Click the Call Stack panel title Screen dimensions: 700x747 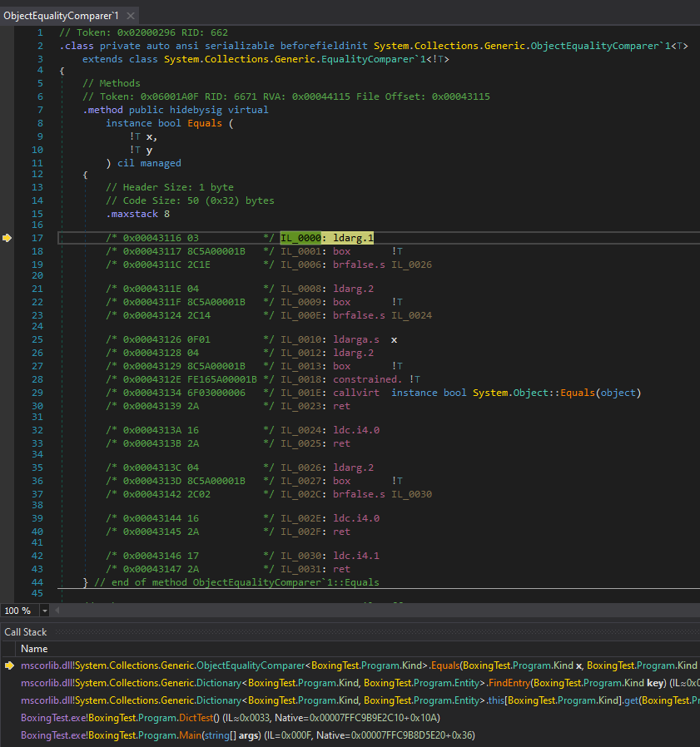pos(26,632)
